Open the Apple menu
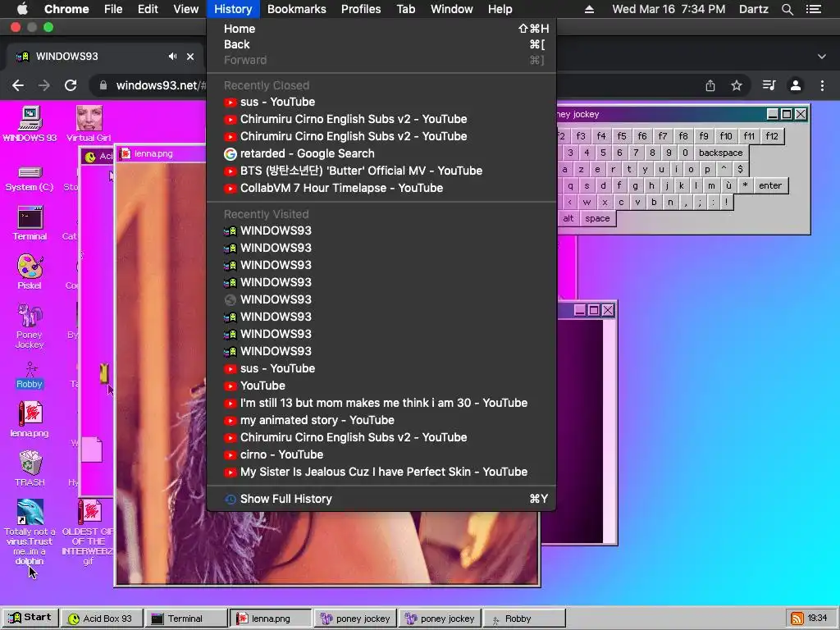The height and width of the screenshot is (630, 840). (22, 9)
